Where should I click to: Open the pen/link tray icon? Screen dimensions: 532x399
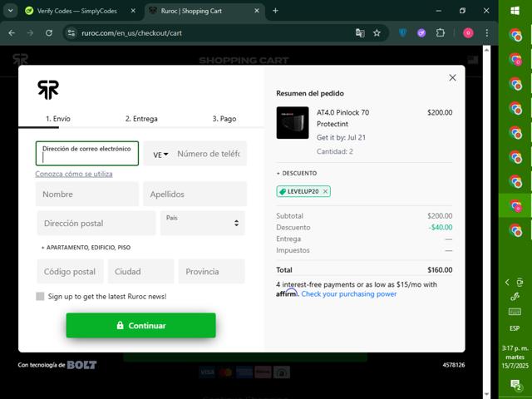tap(515, 298)
